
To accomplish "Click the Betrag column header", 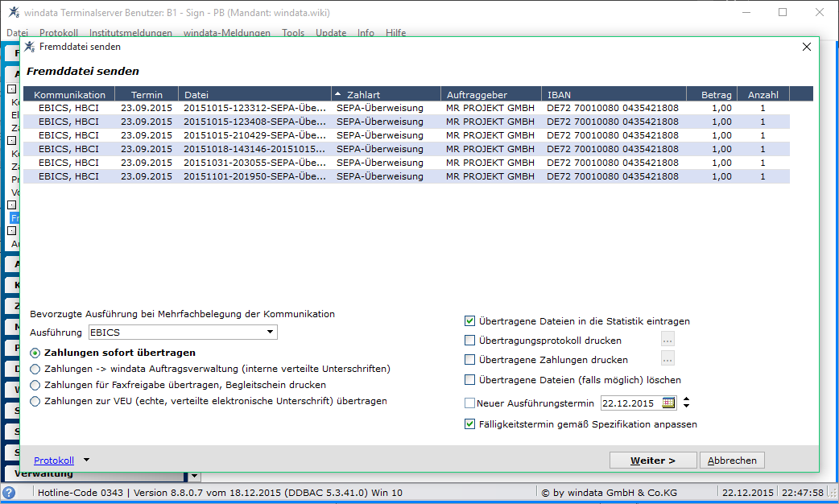I will pos(712,95).
